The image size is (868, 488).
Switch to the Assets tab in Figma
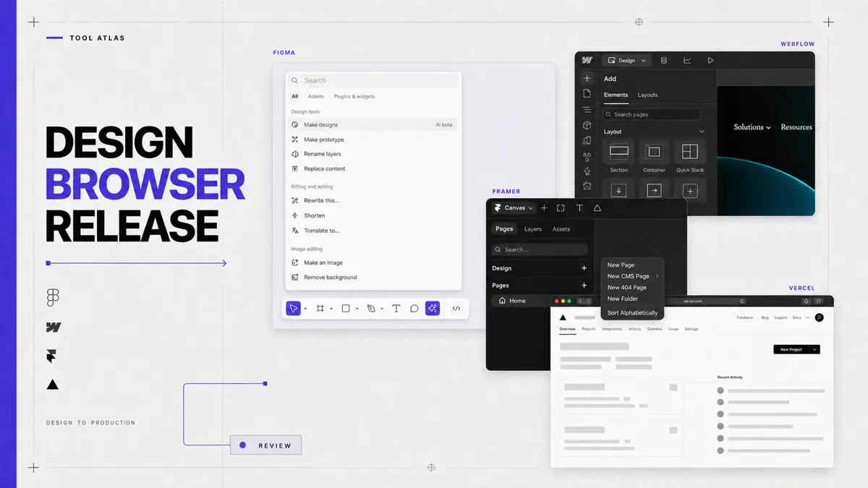316,96
